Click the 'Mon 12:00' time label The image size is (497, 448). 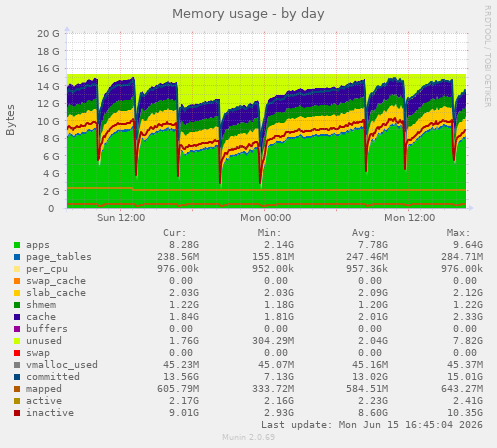[410, 218]
